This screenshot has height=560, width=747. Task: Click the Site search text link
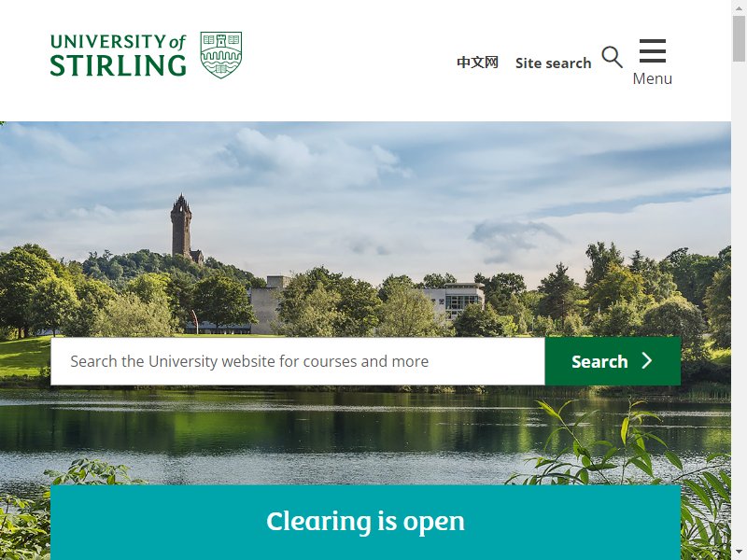coord(553,63)
